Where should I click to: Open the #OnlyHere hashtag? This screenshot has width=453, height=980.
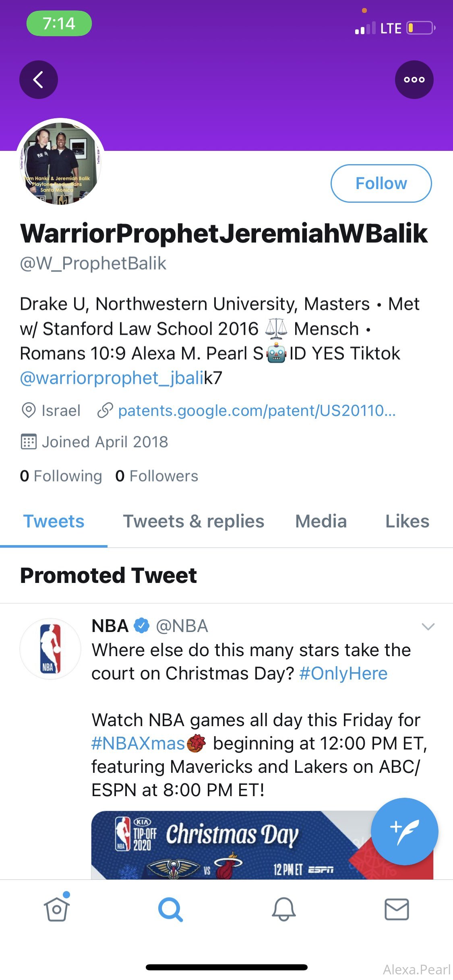click(343, 673)
